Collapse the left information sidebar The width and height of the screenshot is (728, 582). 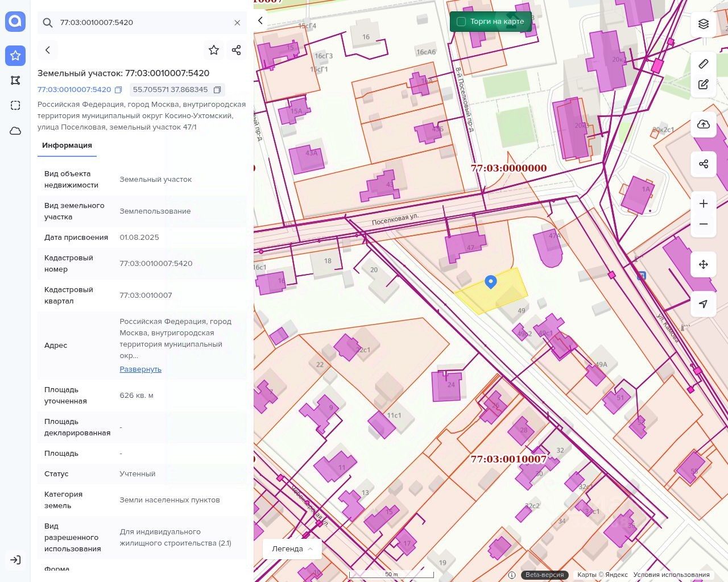pyautogui.click(x=260, y=20)
